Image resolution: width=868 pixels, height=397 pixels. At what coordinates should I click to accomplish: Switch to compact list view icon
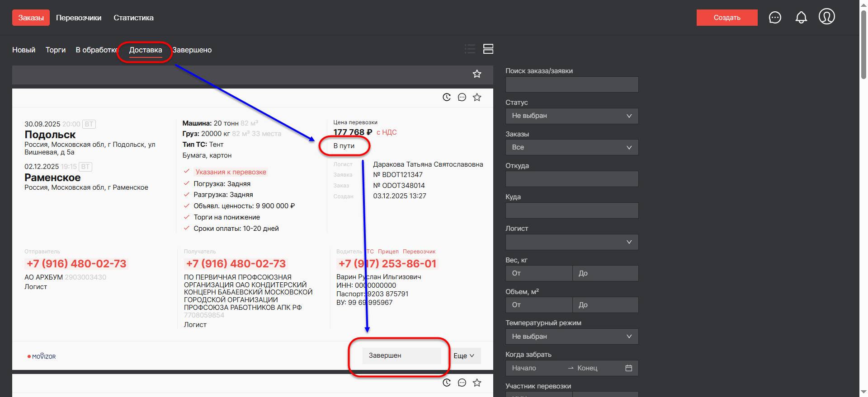click(x=470, y=49)
